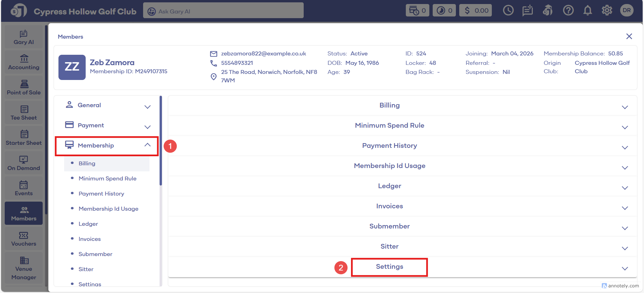
Task: Close the Members panel
Action: pos(629,36)
